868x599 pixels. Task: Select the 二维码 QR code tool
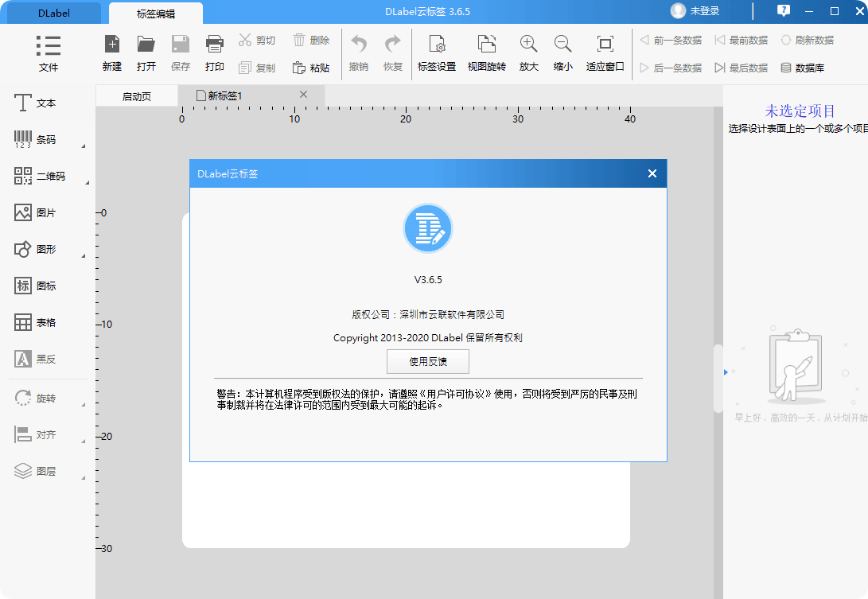[x=39, y=176]
